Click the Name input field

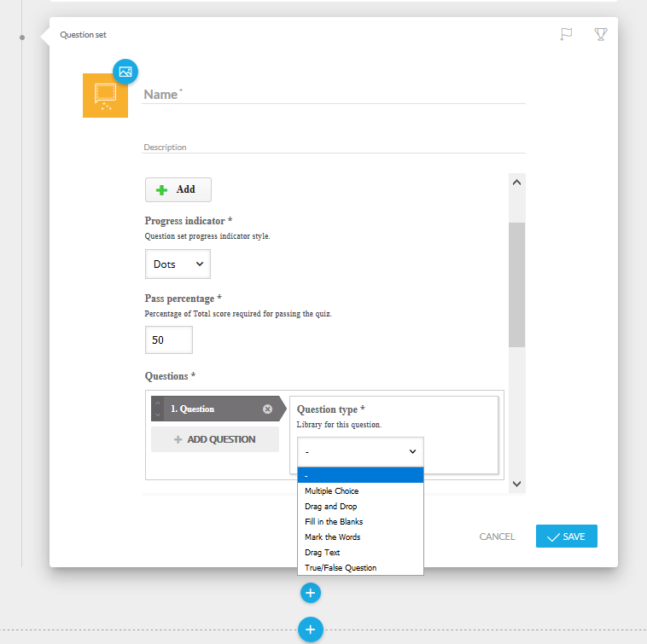coord(334,95)
